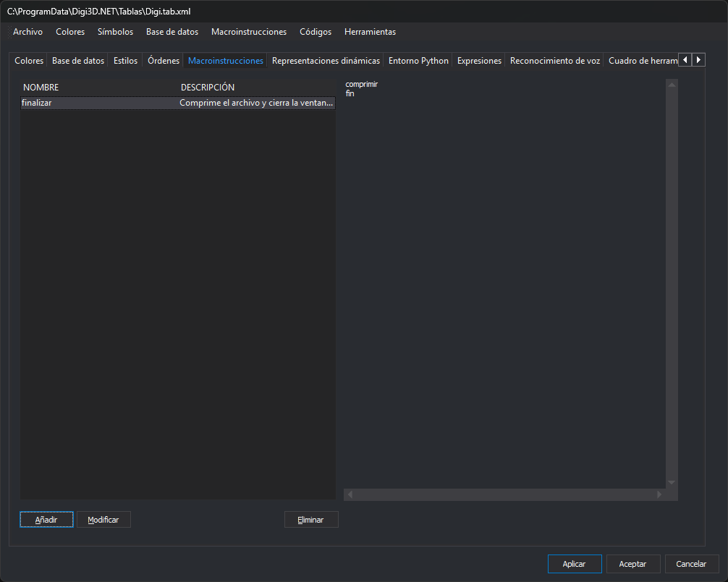Select the finalizar macro name

click(37, 103)
